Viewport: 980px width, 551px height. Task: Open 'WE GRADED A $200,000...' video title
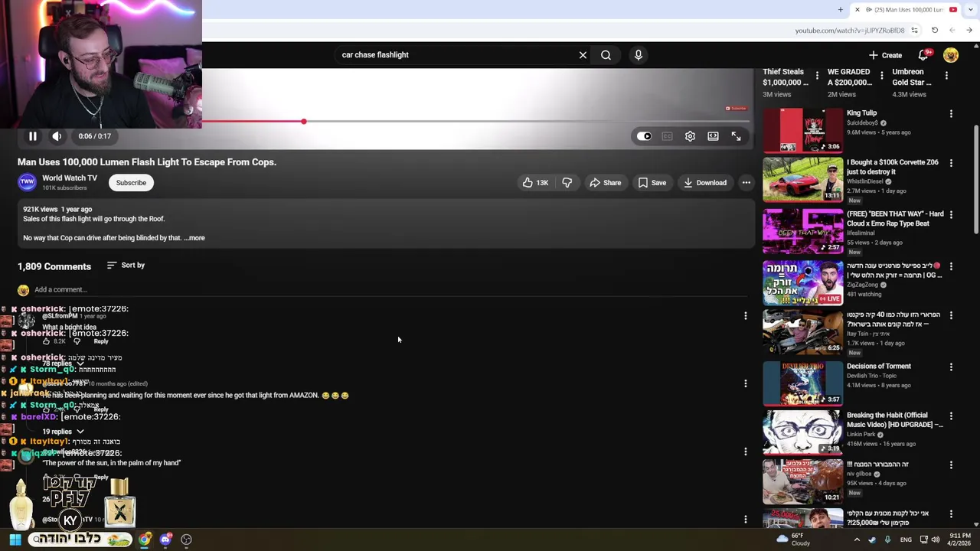point(850,77)
